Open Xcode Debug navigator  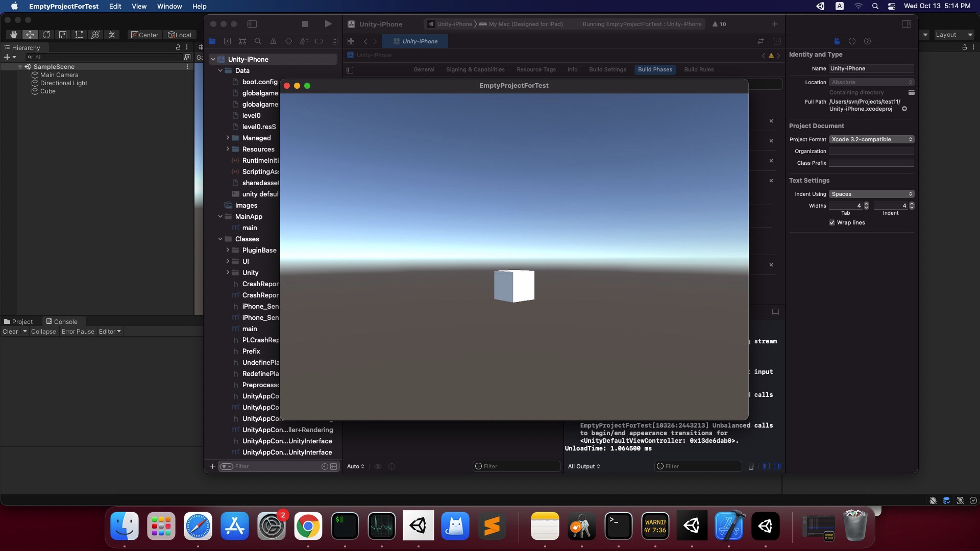pos(304,41)
